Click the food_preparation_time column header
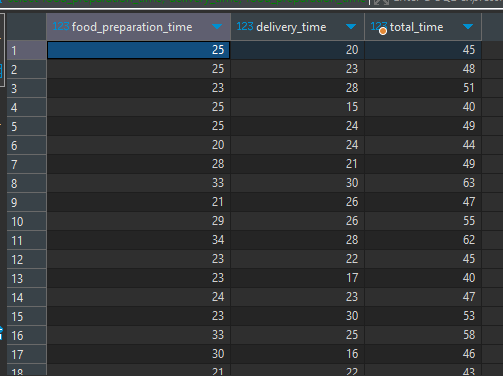The width and height of the screenshot is (503, 376). point(138,27)
